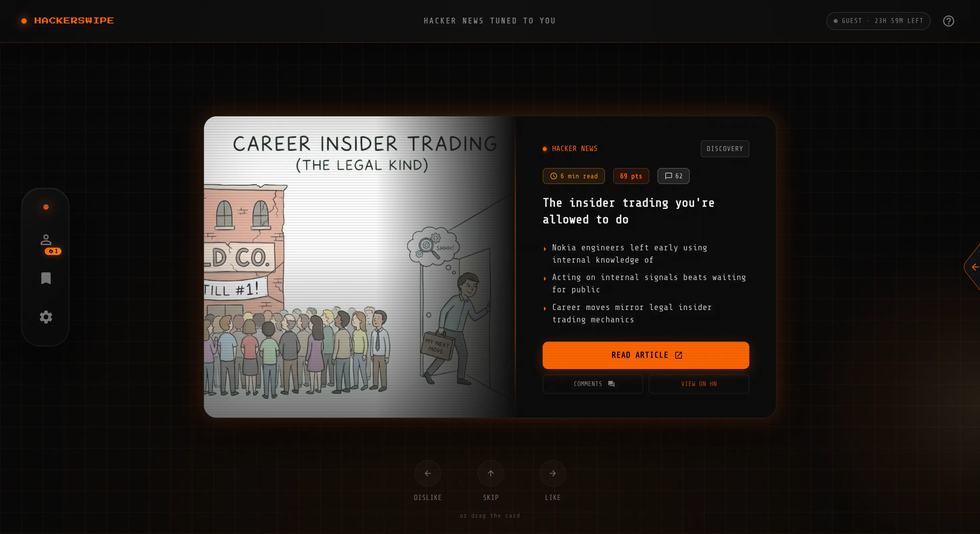Click 'Nokia engineers left early' bullet

tap(629, 254)
